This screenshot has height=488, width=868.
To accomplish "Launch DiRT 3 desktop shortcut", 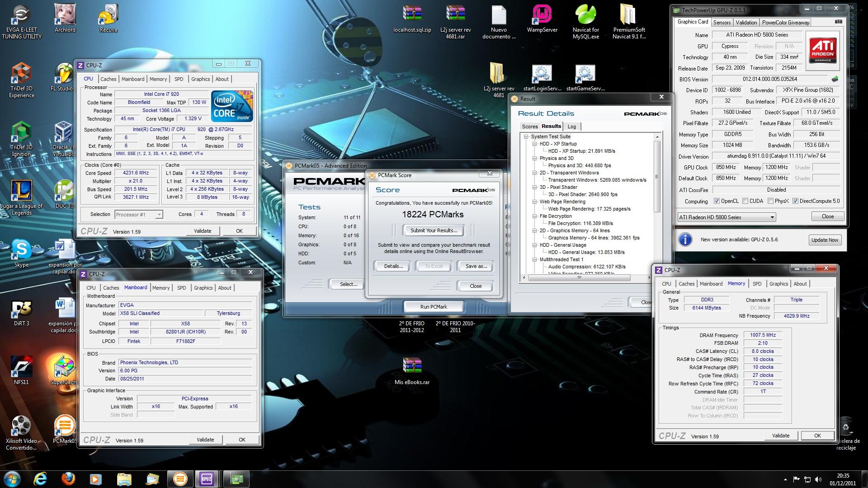I will click(21, 312).
